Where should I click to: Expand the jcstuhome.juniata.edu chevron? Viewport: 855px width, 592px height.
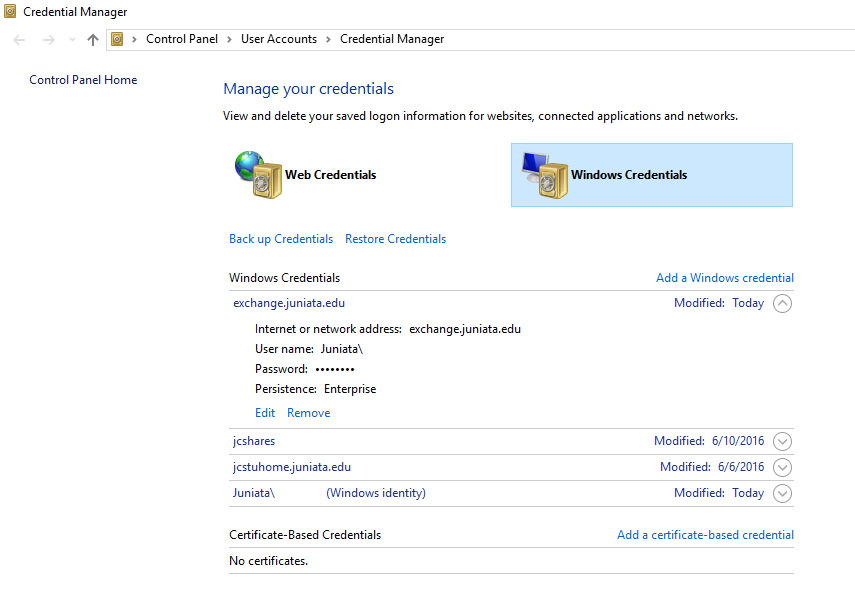pos(782,467)
